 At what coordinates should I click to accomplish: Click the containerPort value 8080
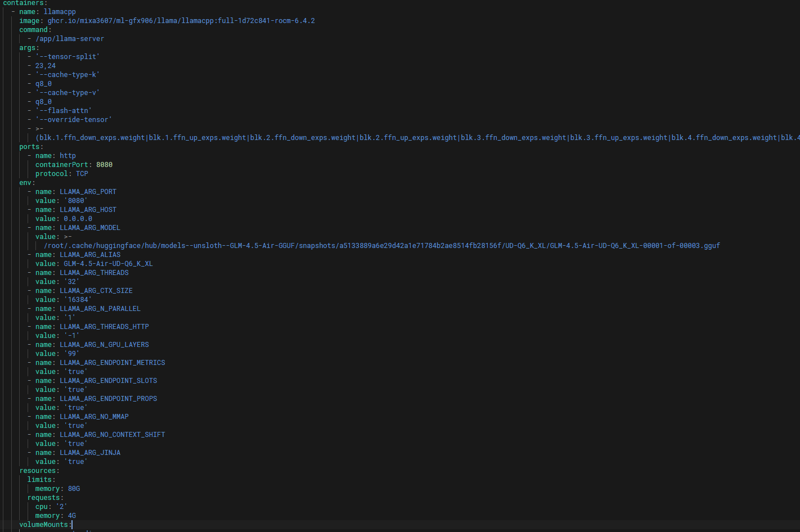click(104, 165)
